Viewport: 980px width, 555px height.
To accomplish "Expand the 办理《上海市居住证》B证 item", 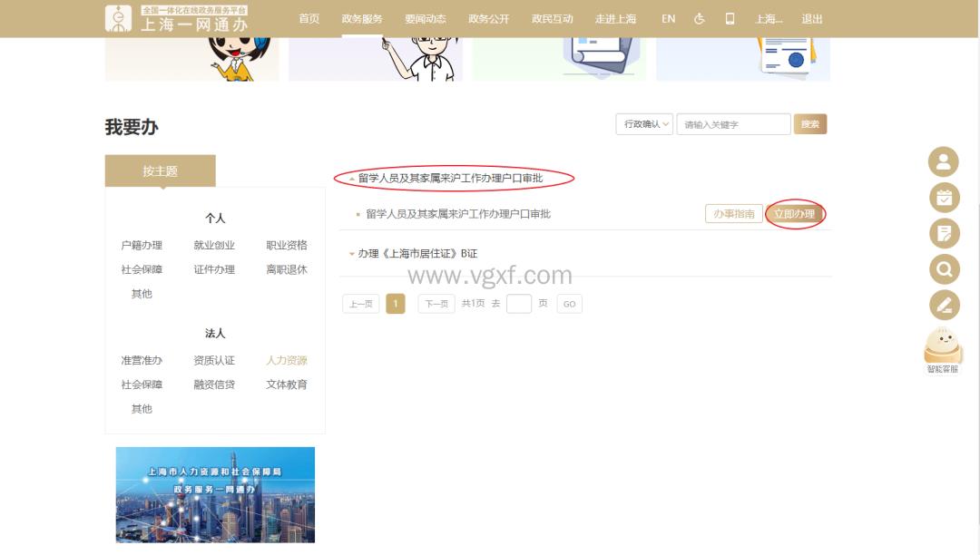I will [x=416, y=254].
